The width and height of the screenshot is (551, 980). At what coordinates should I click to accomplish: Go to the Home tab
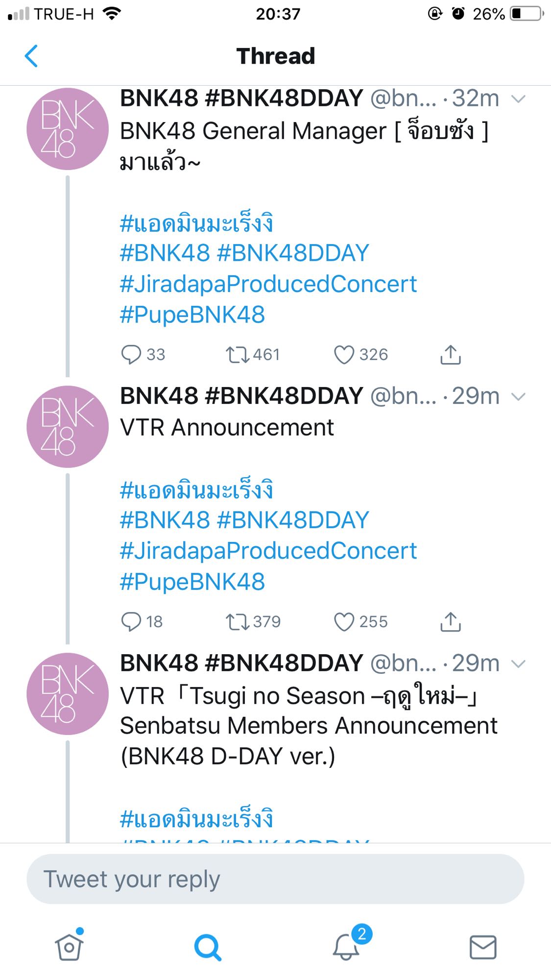click(x=69, y=947)
